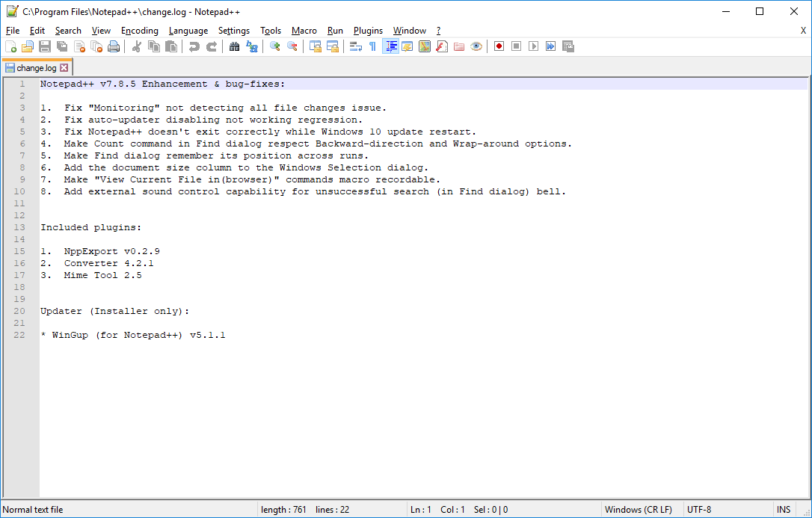The width and height of the screenshot is (812, 518).
Task: Toggle word wrap on the toolbar
Action: [354, 46]
